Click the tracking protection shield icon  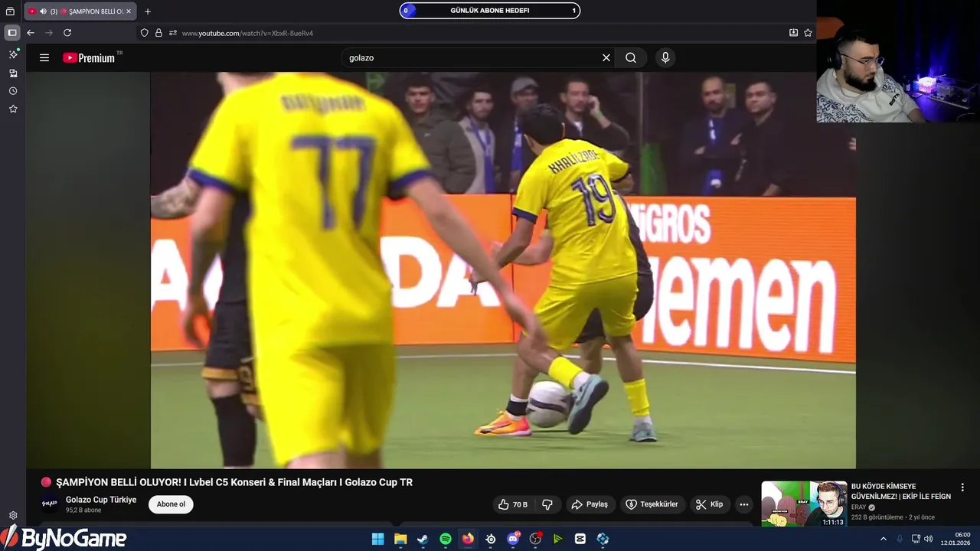pos(145,33)
